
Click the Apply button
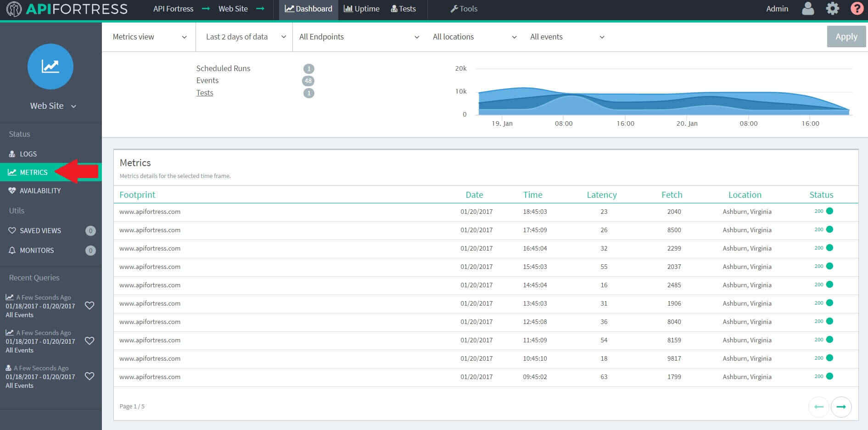846,37
